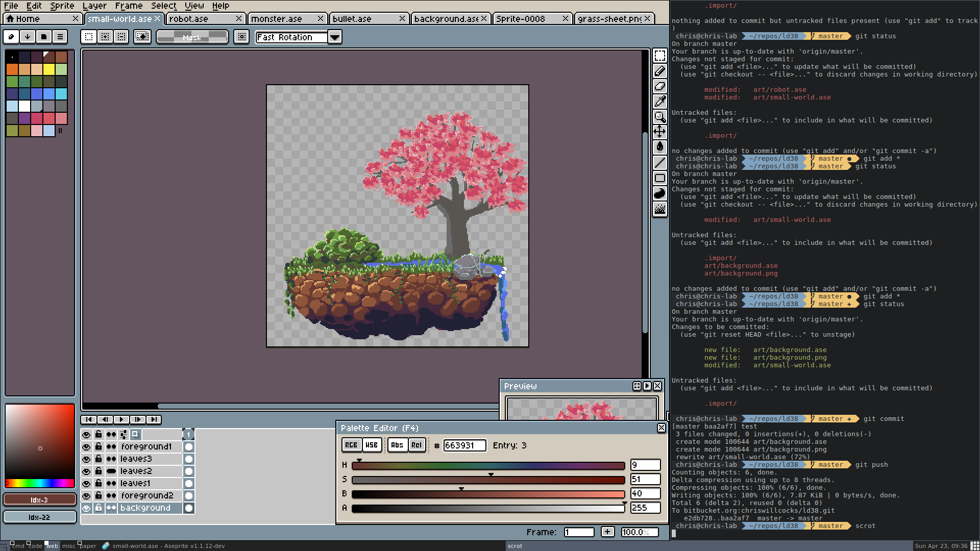Select the Rectangular Marquee tool
The image size is (980, 551).
pos(660,56)
